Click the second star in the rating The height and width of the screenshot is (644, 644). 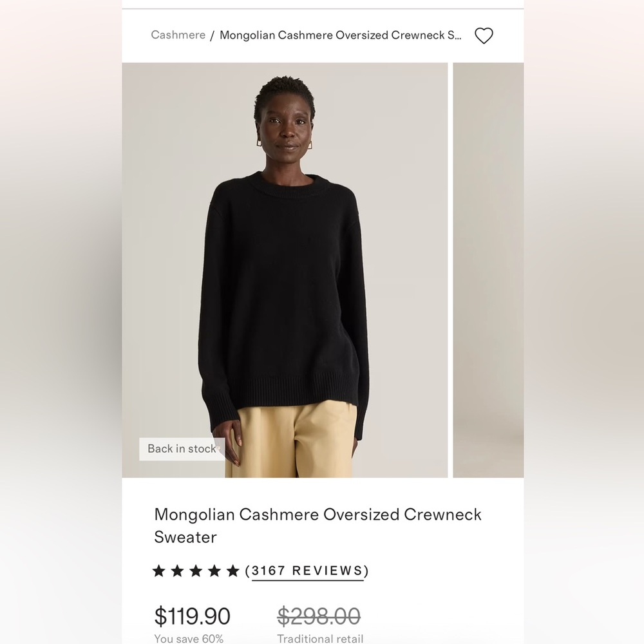click(178, 571)
